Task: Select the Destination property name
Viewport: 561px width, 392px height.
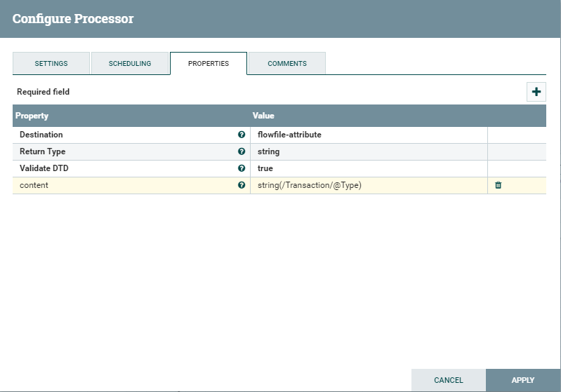Action: click(x=41, y=135)
